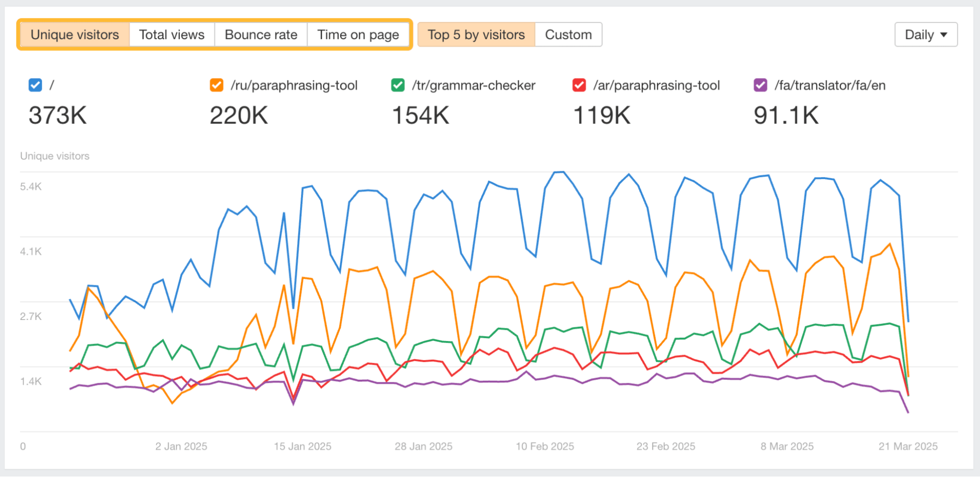This screenshot has width=980, height=477.
Task: Click the 220K visitors total
Action: pos(239,116)
